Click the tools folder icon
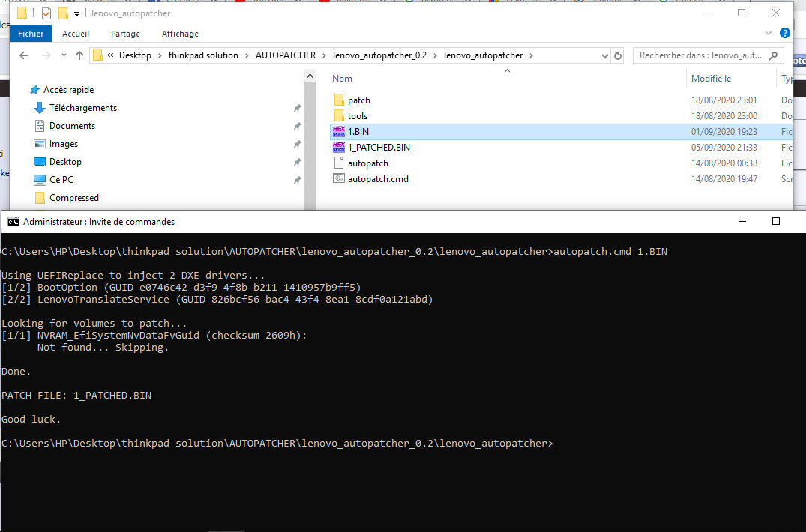Image resolution: width=806 pixels, height=532 pixels. click(339, 115)
